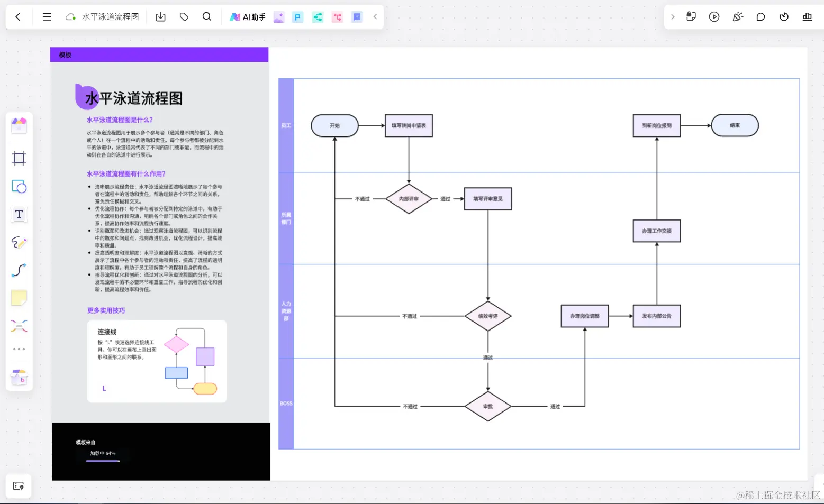Open the countdown timer tool
824x504 pixels.
click(784, 16)
